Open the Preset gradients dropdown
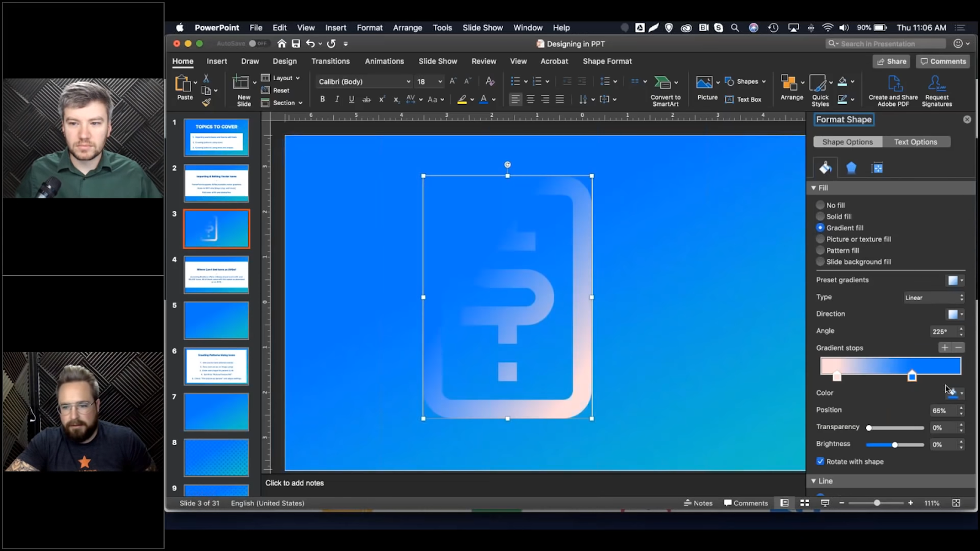The width and height of the screenshot is (980, 551). click(x=955, y=280)
